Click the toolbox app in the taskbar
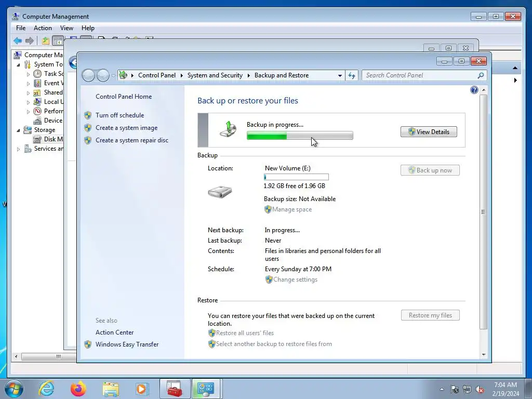 coord(175,389)
